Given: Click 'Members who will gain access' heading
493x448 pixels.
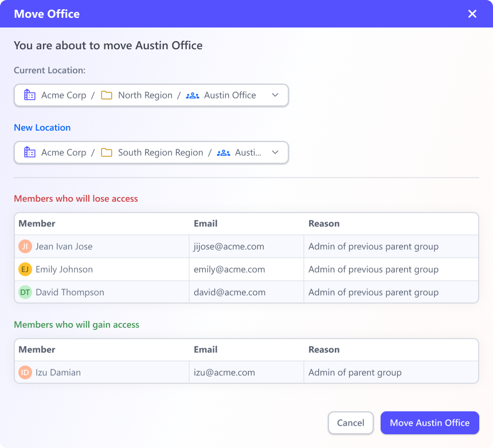Looking at the screenshot, I should point(76,324).
